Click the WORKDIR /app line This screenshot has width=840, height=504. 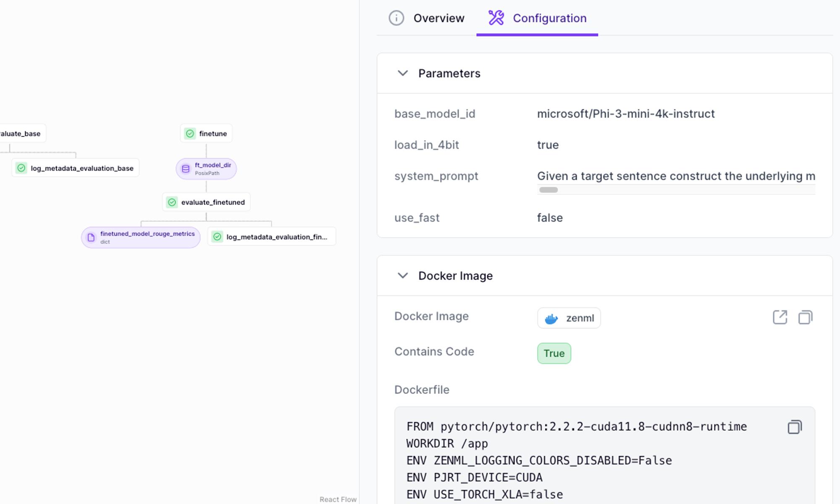click(447, 444)
